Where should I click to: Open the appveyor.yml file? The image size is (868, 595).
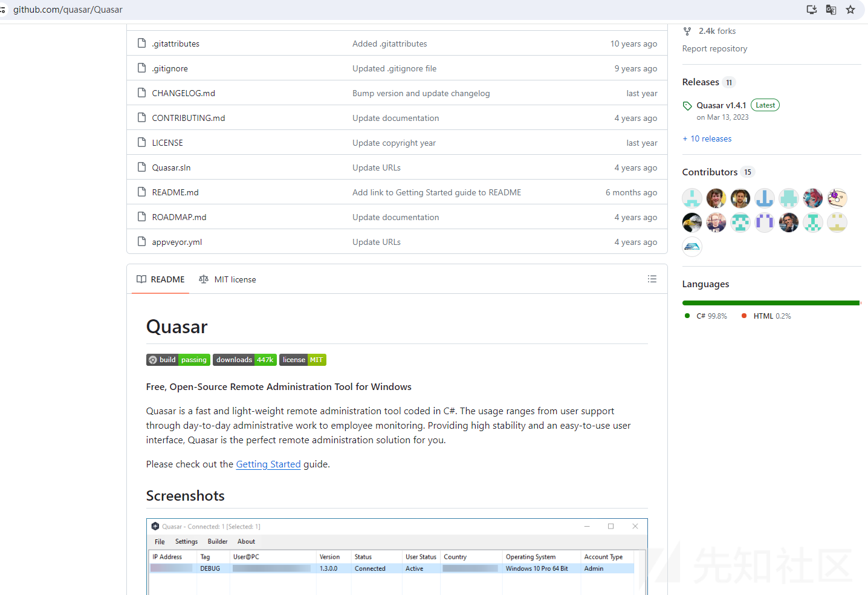click(177, 242)
